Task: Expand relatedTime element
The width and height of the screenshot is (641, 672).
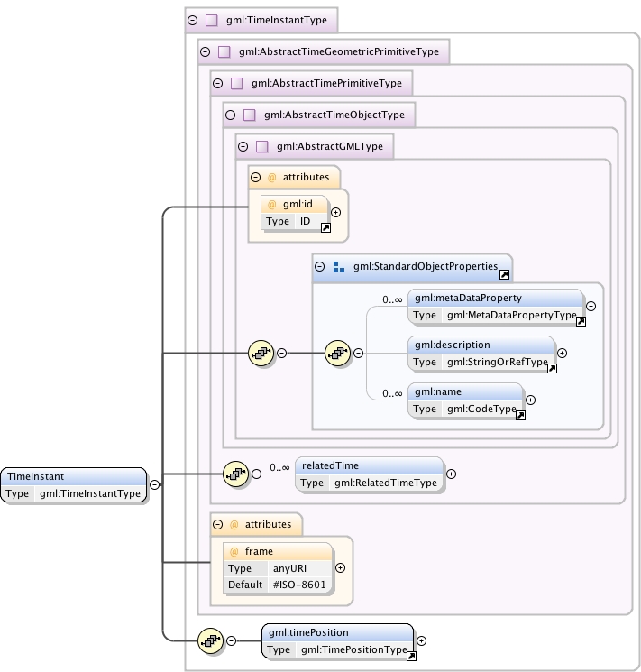Action: point(451,474)
